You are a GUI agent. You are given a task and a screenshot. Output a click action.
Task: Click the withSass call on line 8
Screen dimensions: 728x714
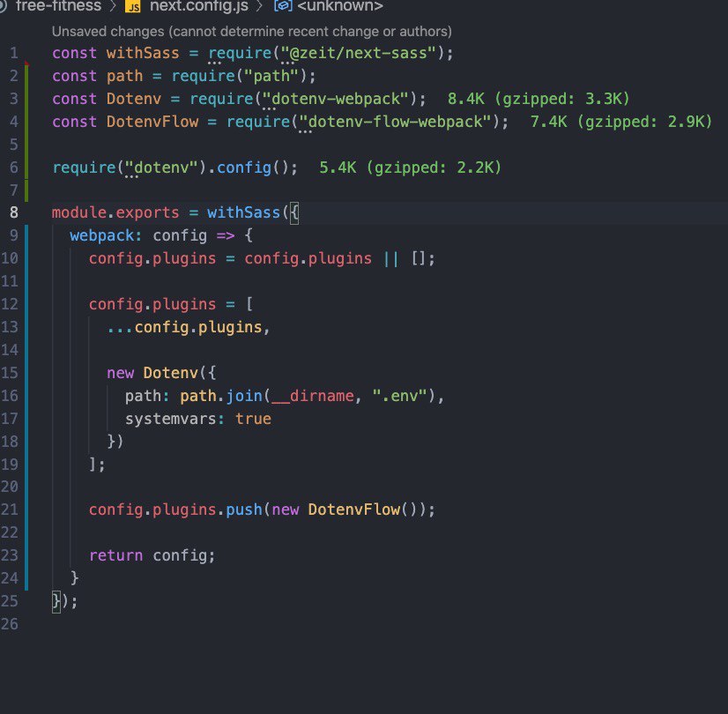pyautogui.click(x=244, y=212)
